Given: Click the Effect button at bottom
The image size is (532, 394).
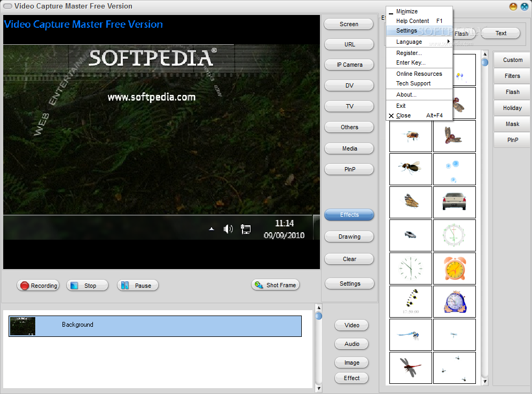Looking at the screenshot, I should click(351, 378).
